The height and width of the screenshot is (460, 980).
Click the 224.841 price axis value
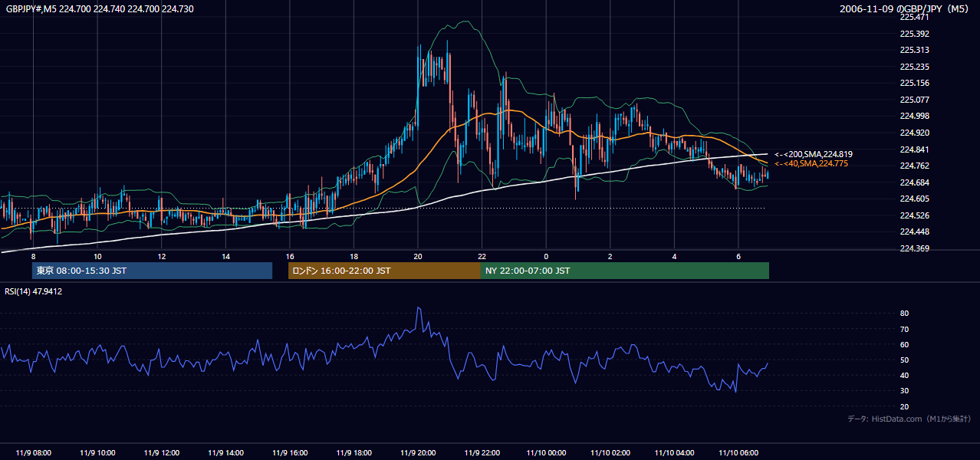click(914, 149)
